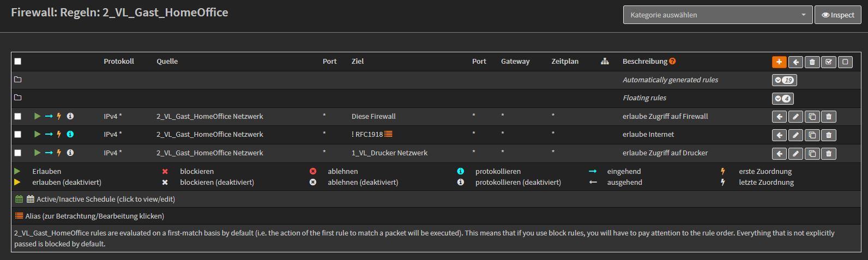Edit the 'erlaube Internet' rule with the pencil icon
The width and height of the screenshot is (868, 260).
click(795, 135)
